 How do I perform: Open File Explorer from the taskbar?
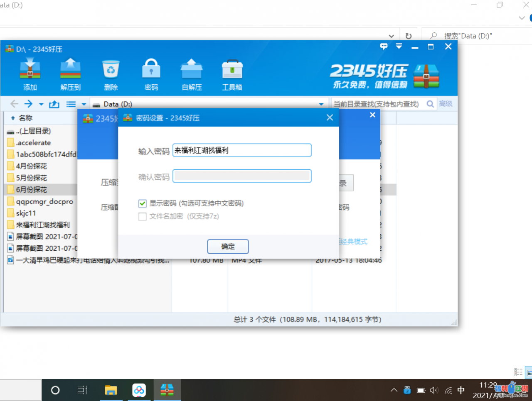click(111, 390)
